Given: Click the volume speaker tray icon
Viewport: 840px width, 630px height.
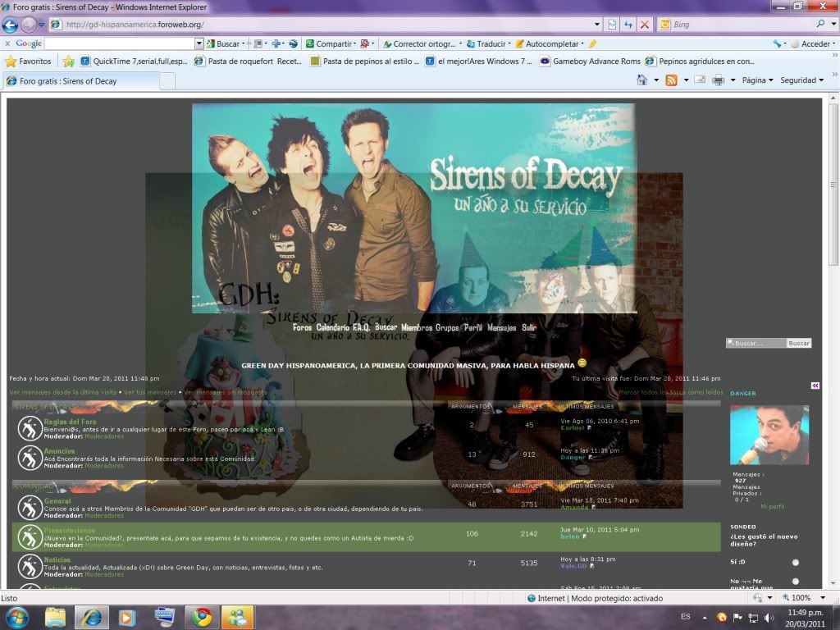Looking at the screenshot, I should click(x=769, y=618).
